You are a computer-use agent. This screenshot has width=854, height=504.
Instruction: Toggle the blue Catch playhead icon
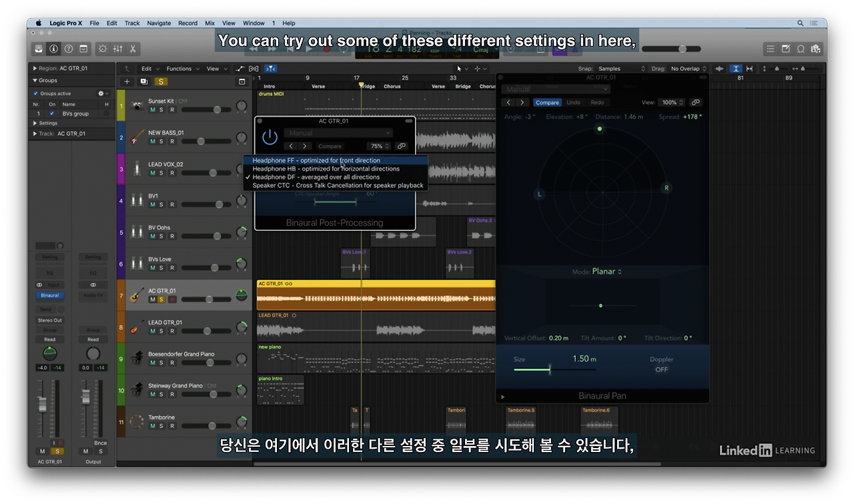tap(271, 69)
